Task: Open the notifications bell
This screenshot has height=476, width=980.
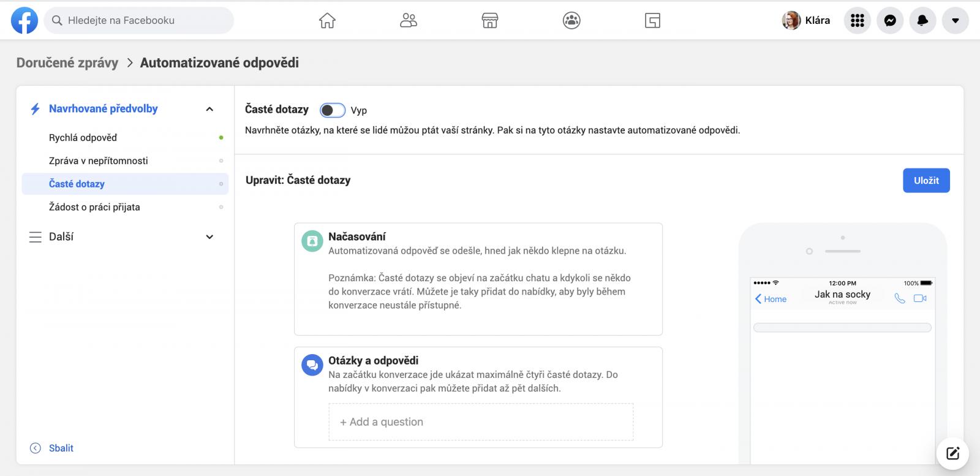Action: pyautogui.click(x=922, y=21)
